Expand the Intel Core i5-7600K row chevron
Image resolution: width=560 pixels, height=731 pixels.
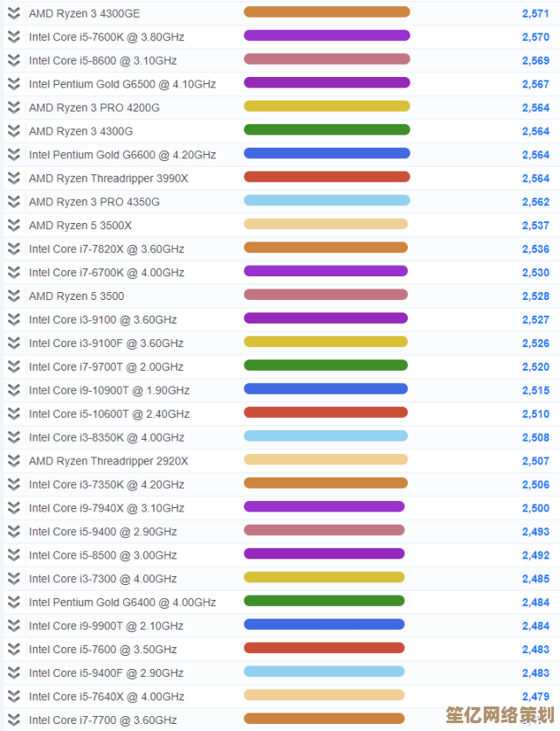coord(13,37)
